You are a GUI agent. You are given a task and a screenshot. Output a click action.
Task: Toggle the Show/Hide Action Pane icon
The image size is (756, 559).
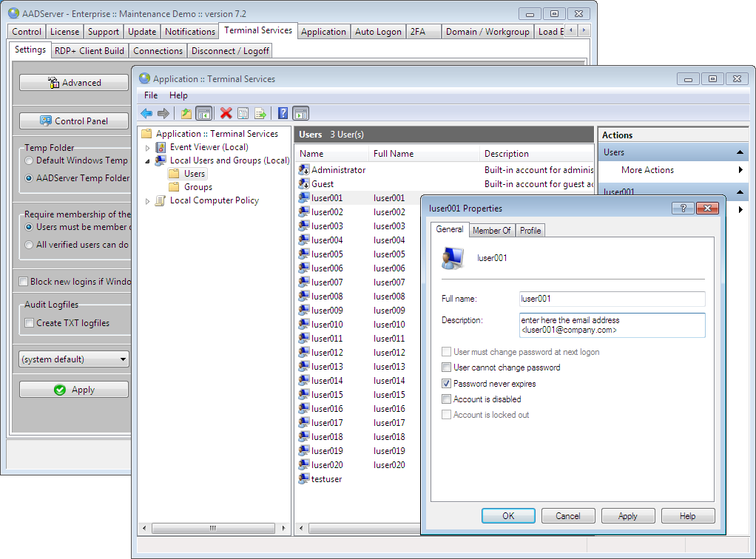click(300, 113)
